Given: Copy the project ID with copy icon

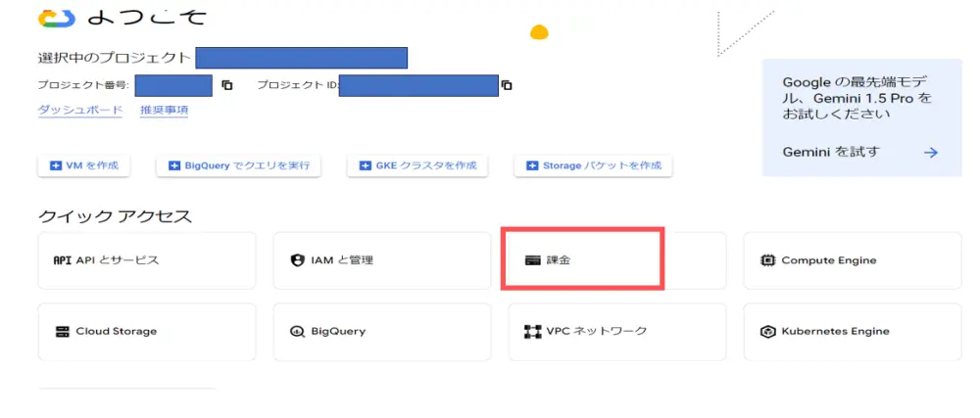Looking at the screenshot, I should (507, 85).
